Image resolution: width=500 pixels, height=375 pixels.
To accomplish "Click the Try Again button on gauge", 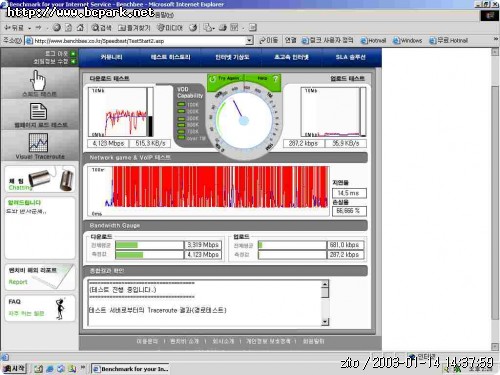I will tap(226, 79).
